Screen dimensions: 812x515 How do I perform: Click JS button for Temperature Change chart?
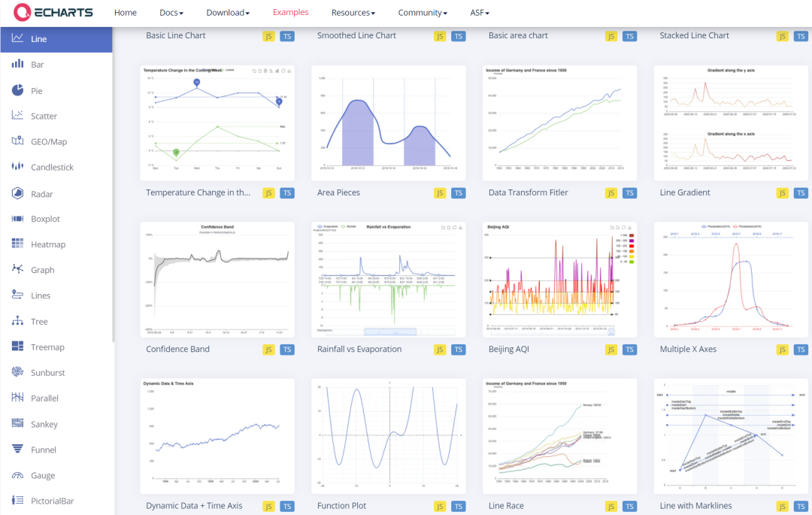pos(268,193)
